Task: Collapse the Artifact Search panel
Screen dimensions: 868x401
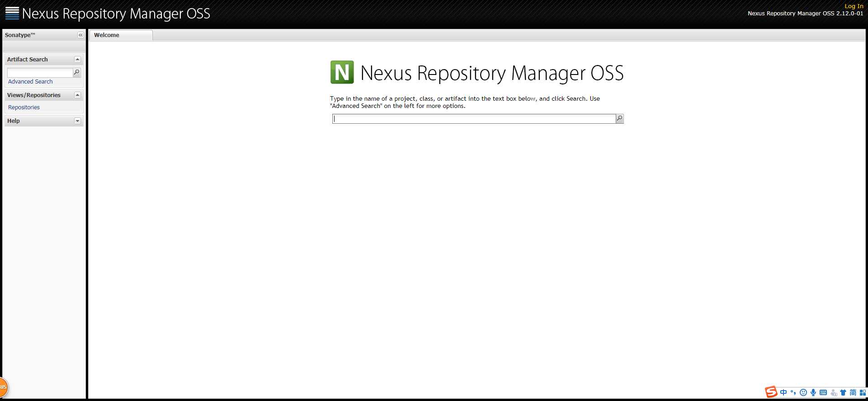Action: click(x=77, y=59)
